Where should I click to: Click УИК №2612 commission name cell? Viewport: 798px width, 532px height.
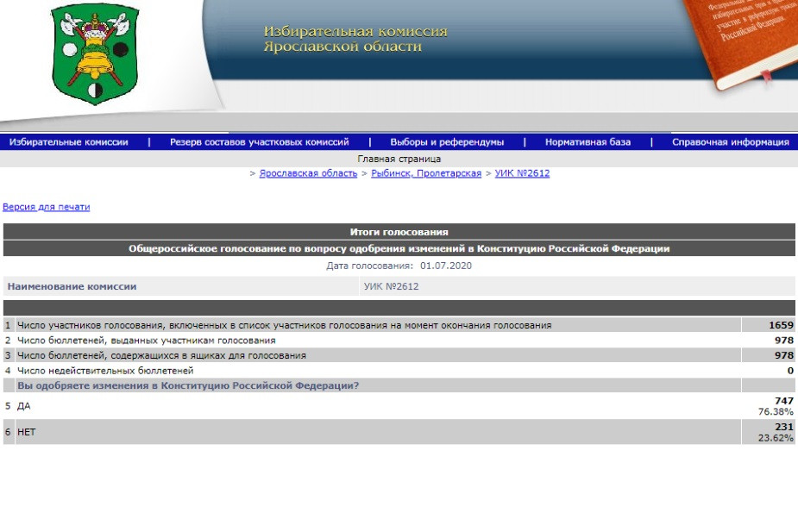[x=391, y=286]
